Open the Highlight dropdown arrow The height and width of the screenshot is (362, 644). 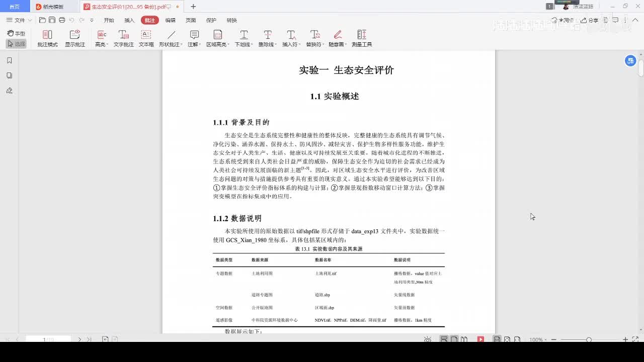click(107, 45)
